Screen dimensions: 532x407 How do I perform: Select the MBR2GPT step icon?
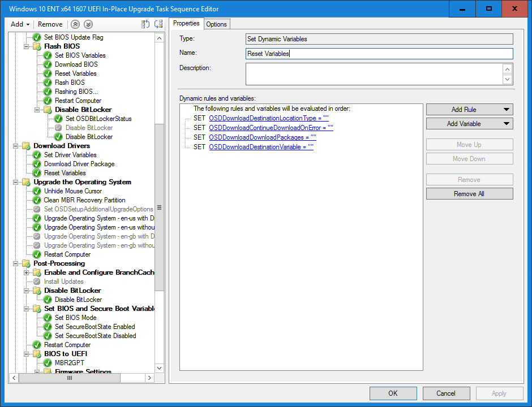tap(48, 363)
